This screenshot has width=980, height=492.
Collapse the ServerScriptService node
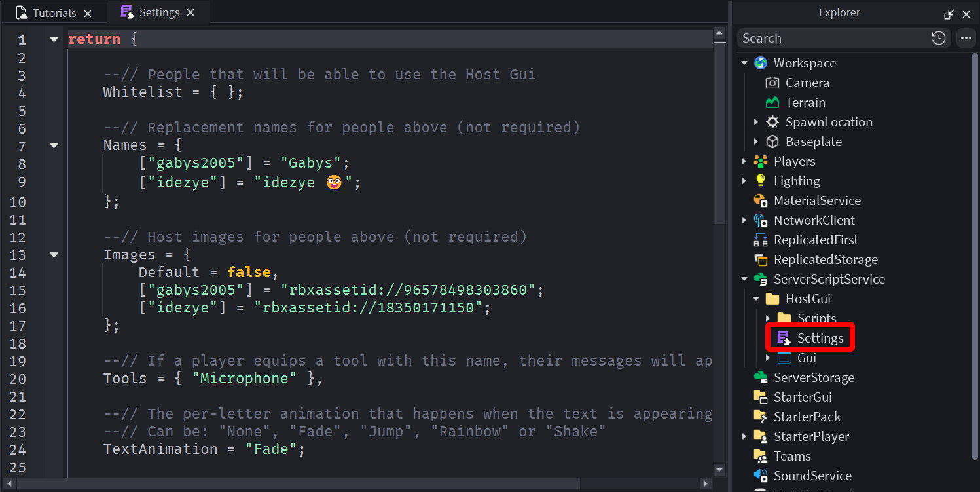[744, 279]
